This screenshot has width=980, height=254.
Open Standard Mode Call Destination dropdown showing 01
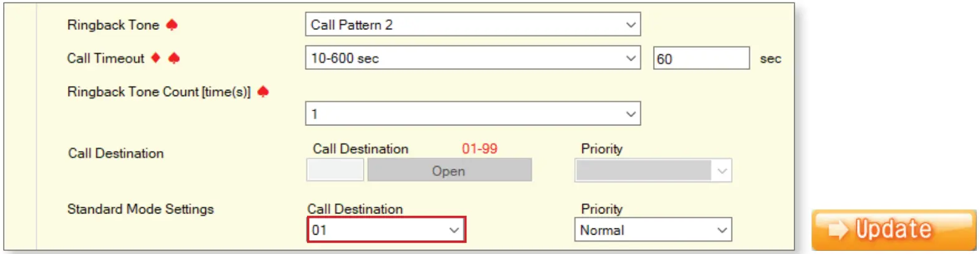[386, 230]
